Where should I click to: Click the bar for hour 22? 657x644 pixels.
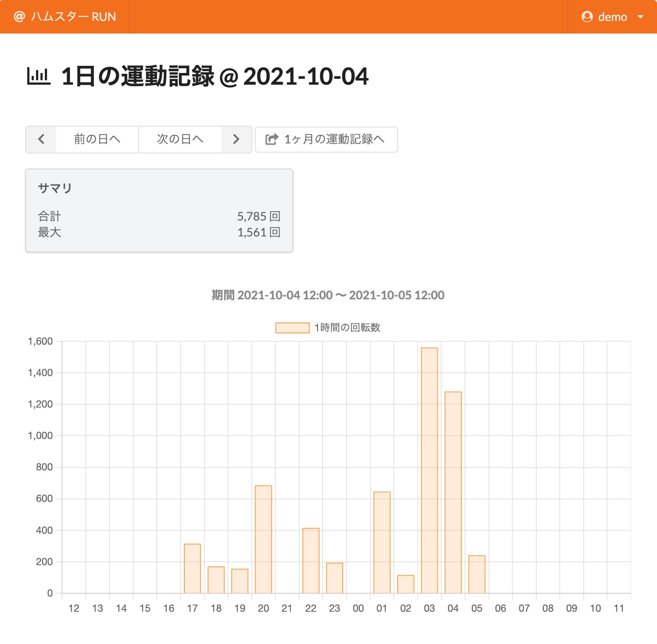[x=311, y=561]
